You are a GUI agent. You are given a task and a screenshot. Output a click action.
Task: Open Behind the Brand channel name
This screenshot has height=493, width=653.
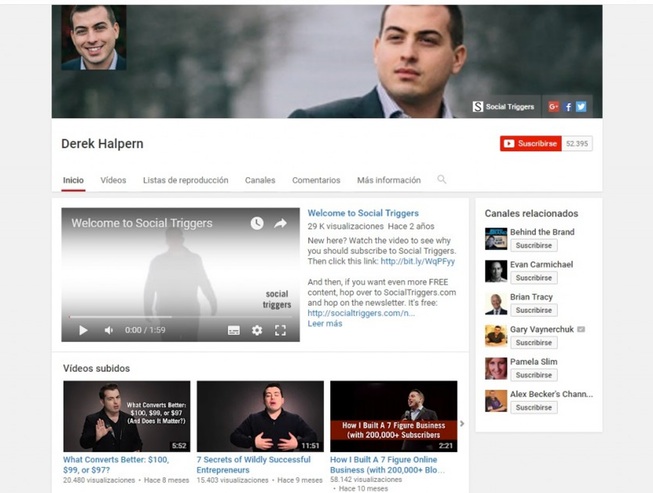[x=542, y=232]
